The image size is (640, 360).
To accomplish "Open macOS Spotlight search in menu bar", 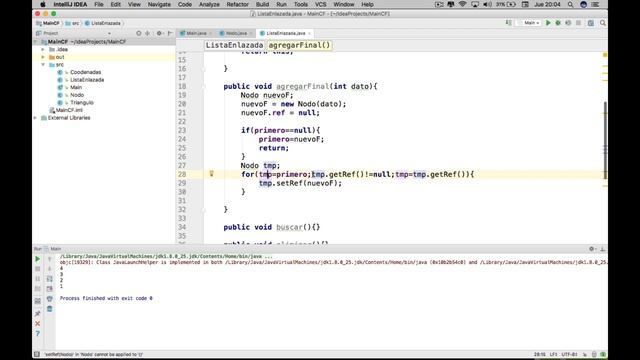I will pyautogui.click(x=570, y=4).
